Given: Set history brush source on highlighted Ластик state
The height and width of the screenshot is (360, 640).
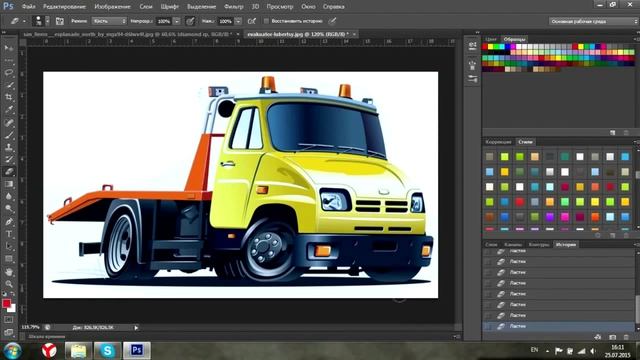Looking at the screenshot, I should [x=488, y=326].
